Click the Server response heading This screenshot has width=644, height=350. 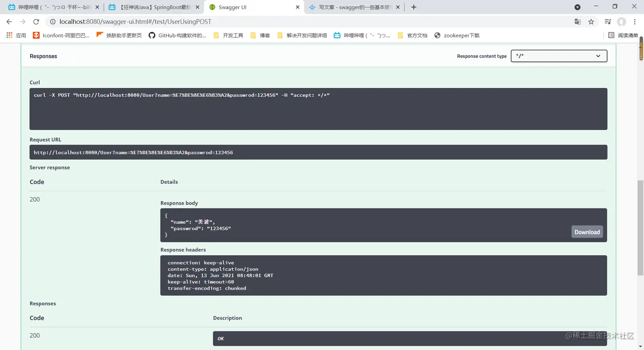(49, 168)
